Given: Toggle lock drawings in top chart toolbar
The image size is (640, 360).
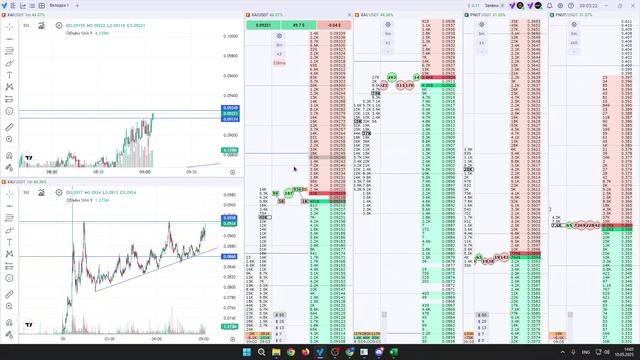Looking at the screenshot, I should point(9,167).
